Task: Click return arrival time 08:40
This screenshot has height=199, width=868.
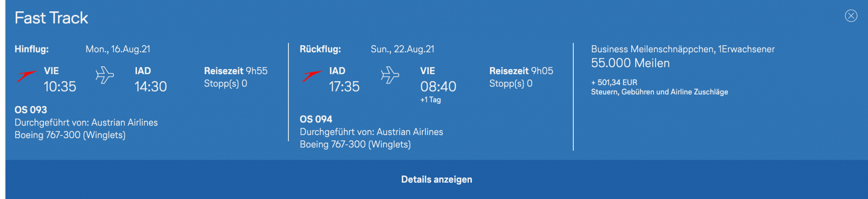Action: pyautogui.click(x=438, y=87)
